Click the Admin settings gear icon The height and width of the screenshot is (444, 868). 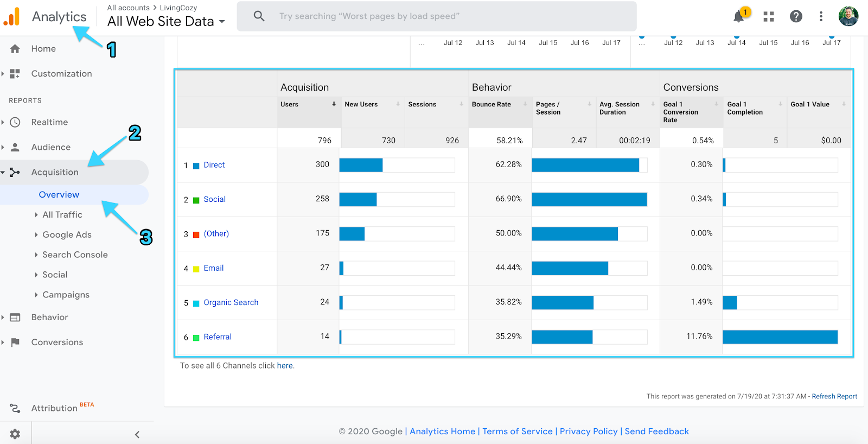[15, 434]
